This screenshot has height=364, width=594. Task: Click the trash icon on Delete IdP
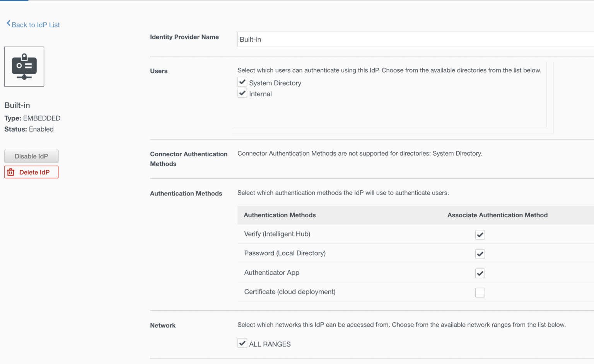[10, 172]
